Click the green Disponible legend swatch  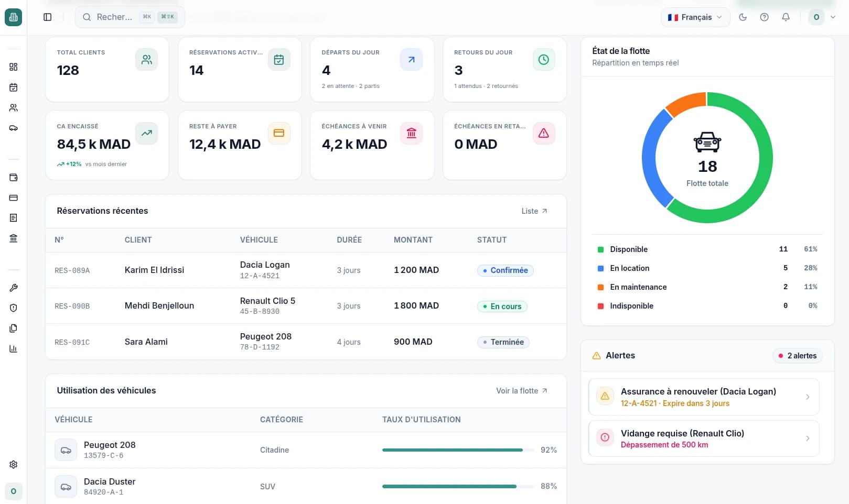click(x=600, y=249)
